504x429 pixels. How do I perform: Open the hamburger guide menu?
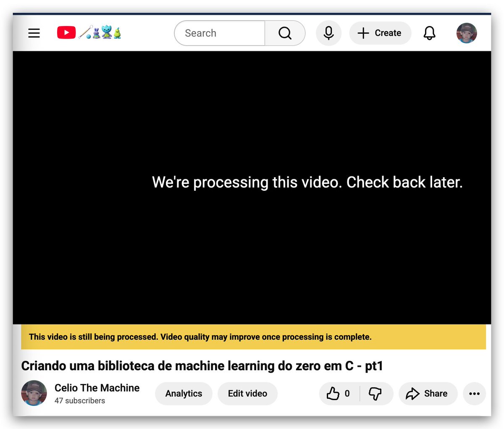point(34,33)
